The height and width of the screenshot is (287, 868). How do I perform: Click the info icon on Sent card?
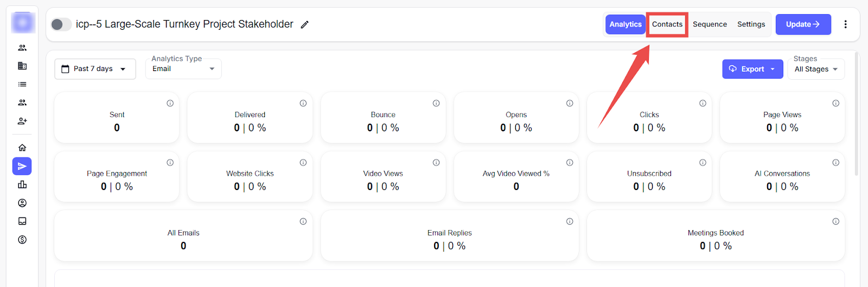(170, 103)
